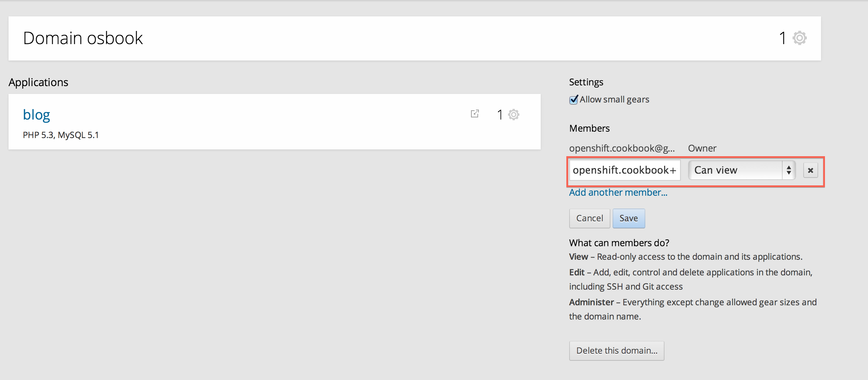Focus the new member email input field
Screen dimensions: 868x380
click(624, 170)
